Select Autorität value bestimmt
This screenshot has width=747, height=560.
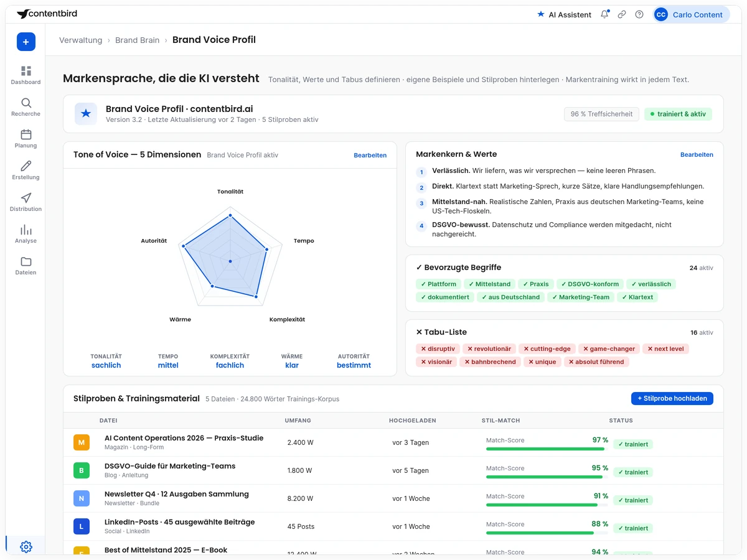354,365
